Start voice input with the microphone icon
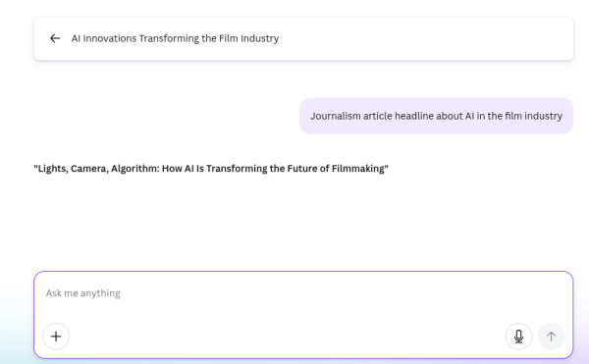589x364 pixels. point(518,337)
